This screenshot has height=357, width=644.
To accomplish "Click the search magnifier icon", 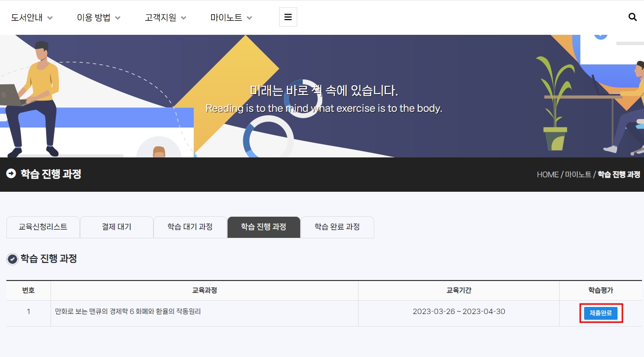I will (x=632, y=17).
